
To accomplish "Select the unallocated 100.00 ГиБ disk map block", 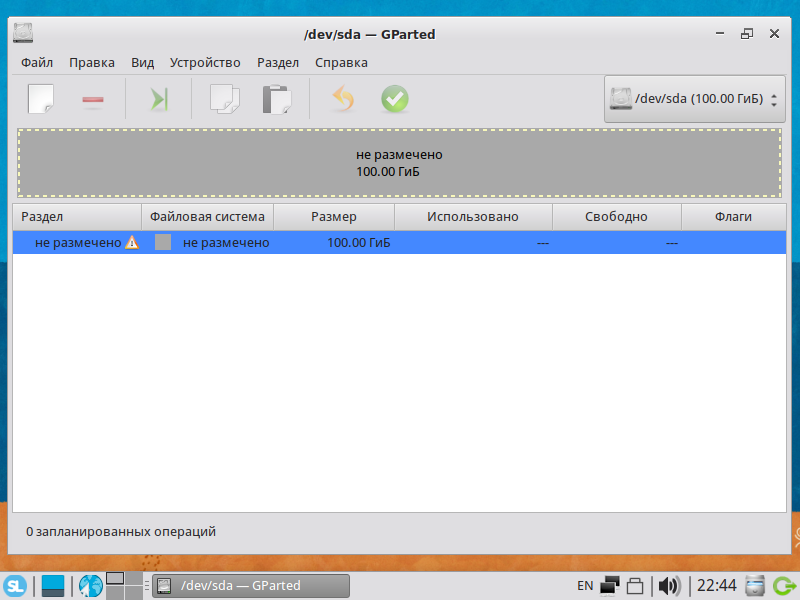I will (x=399, y=163).
